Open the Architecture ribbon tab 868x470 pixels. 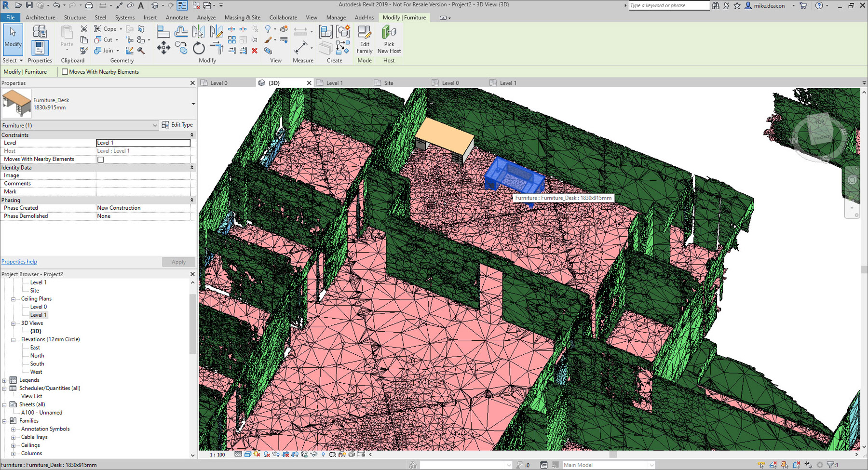41,17
